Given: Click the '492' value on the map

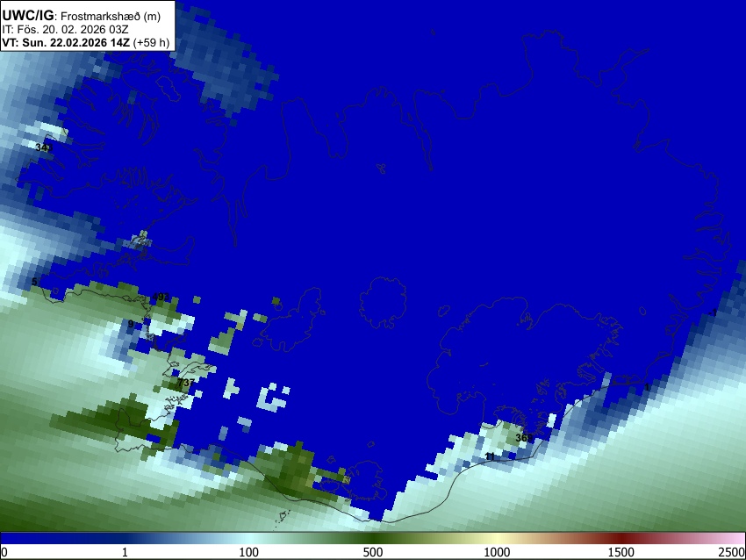Looking at the screenshot, I should [161, 297].
